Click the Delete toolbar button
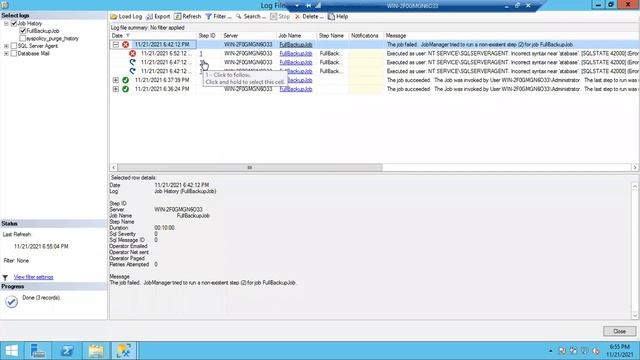Image resolution: width=640 pixels, height=360 pixels. pyautogui.click(x=309, y=16)
